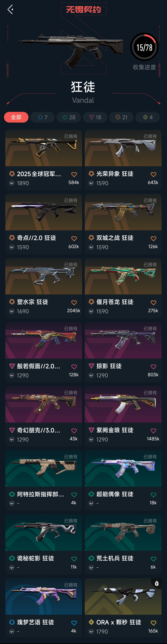167x644 pixels.
Task: Tap heart icon for 荒土机兵 狂徒
Action: [x=153, y=559]
